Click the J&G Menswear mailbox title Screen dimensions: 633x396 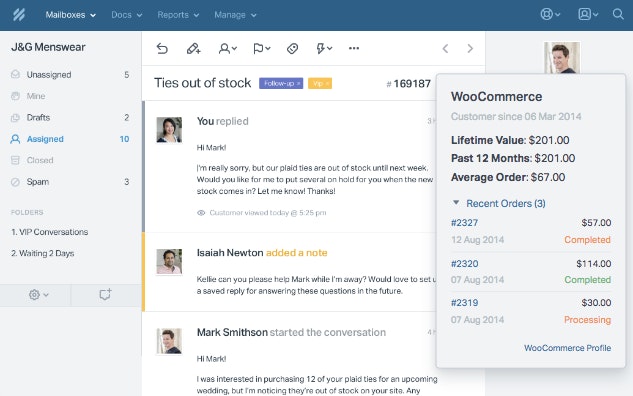(48, 47)
